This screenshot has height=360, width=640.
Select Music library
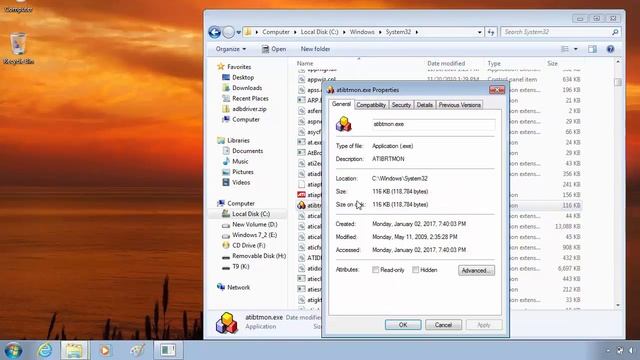(240, 161)
